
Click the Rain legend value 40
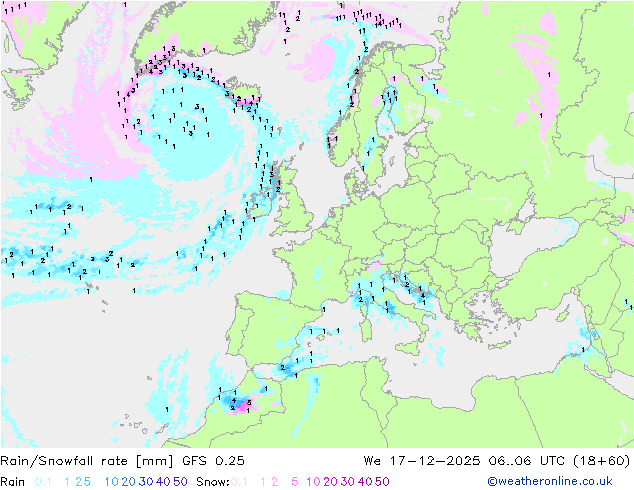[163, 482]
